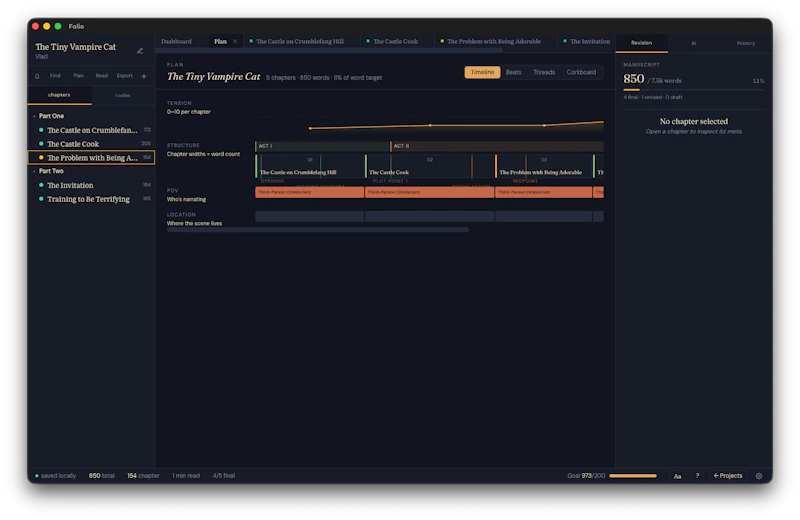This screenshot has height=520, width=800.
Task: Select Training to Be Terrifying chapter in sidebar
Action: [91, 199]
